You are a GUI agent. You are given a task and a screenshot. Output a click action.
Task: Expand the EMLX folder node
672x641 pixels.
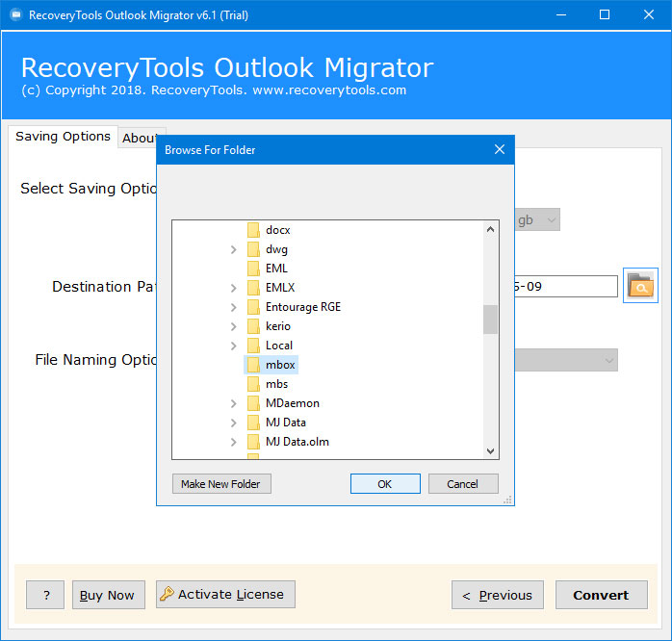(234, 288)
